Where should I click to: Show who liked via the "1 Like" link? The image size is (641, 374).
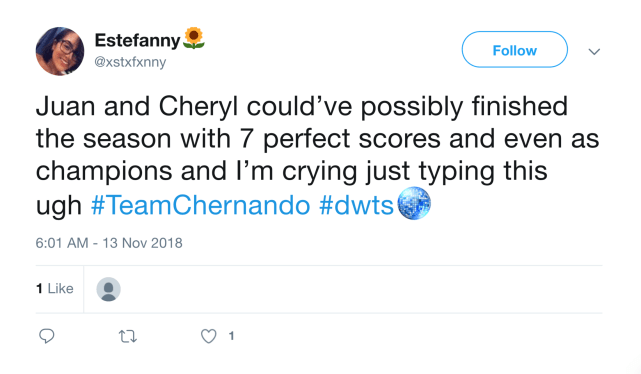pyautogui.click(x=55, y=289)
